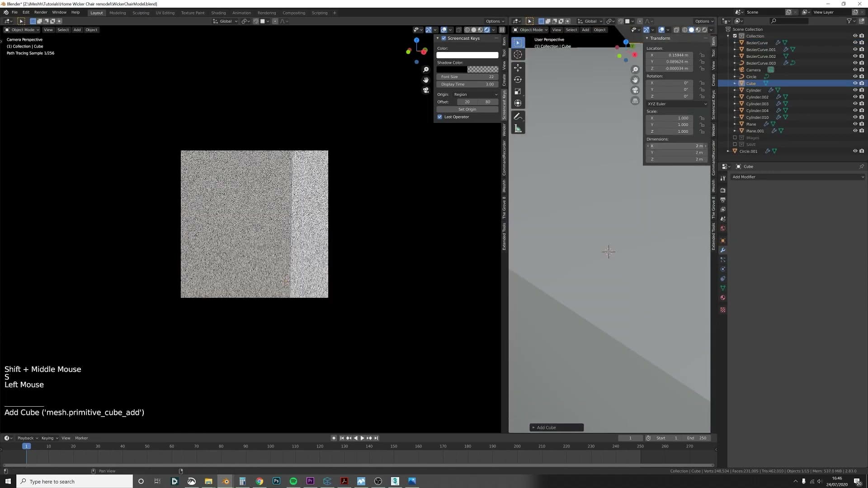Click the Windows search box
The image size is (868, 488).
(75, 481)
